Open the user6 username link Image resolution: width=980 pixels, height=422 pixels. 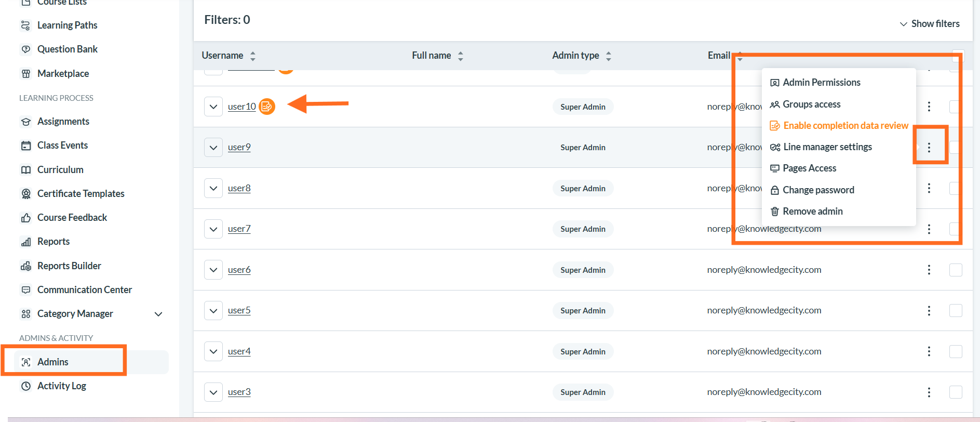click(239, 270)
